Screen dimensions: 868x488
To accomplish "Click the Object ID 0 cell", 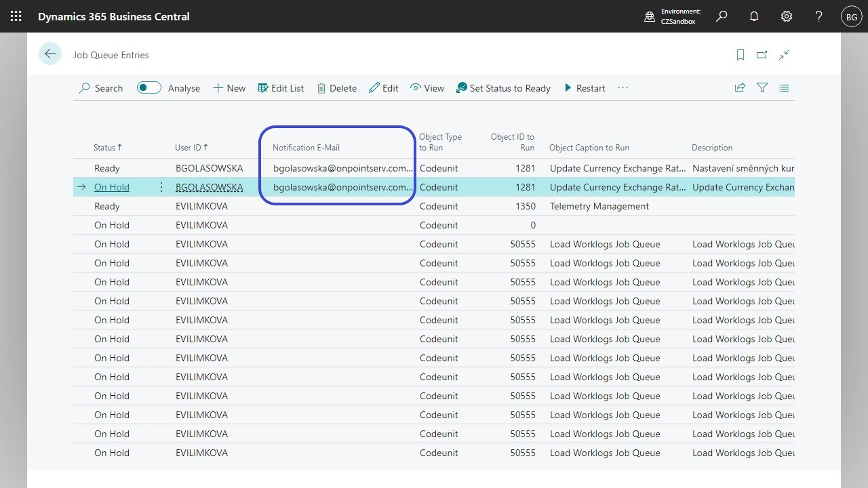I will coord(533,225).
